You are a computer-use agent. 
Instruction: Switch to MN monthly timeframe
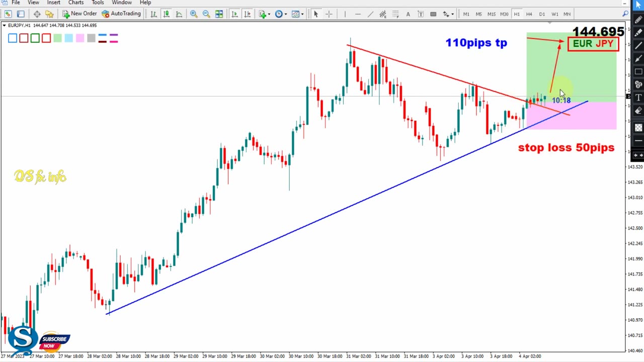[567, 14]
